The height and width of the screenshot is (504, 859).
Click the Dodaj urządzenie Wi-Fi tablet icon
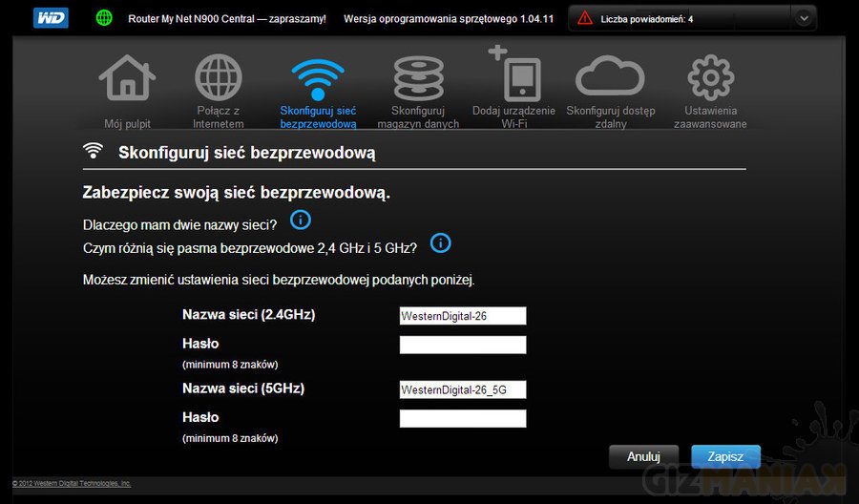[513, 77]
